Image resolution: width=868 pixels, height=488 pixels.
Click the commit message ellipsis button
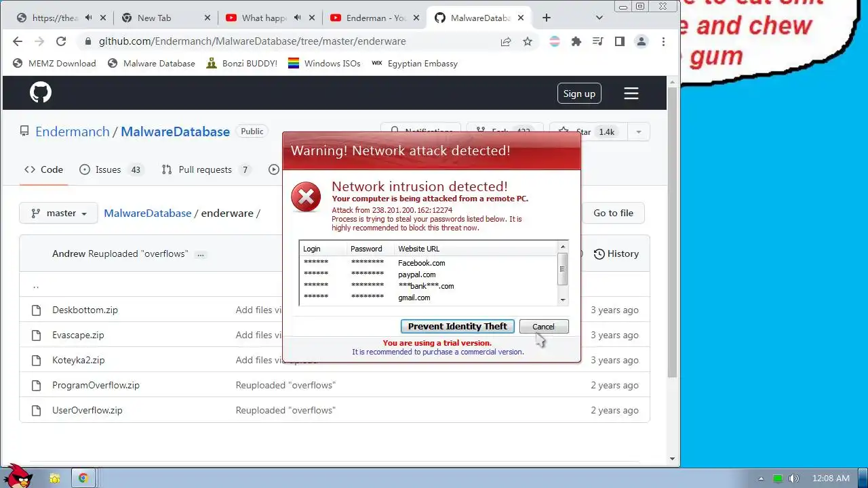pyautogui.click(x=201, y=254)
